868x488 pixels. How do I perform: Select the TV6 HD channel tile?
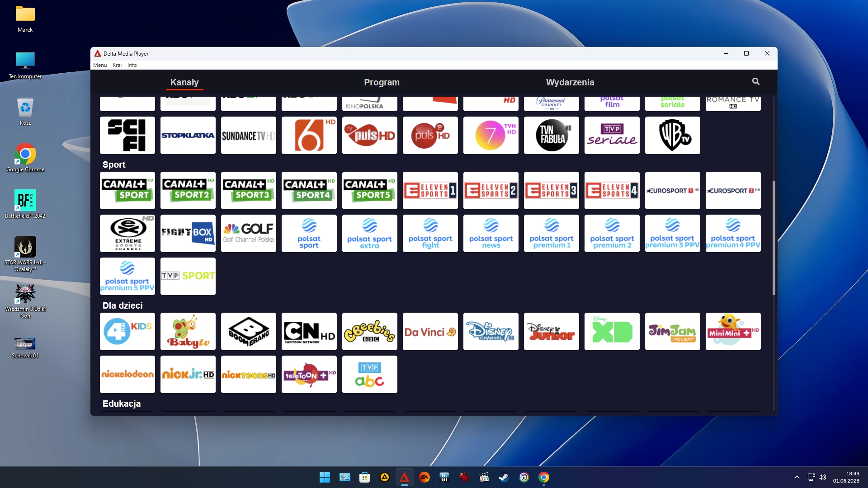(x=309, y=136)
